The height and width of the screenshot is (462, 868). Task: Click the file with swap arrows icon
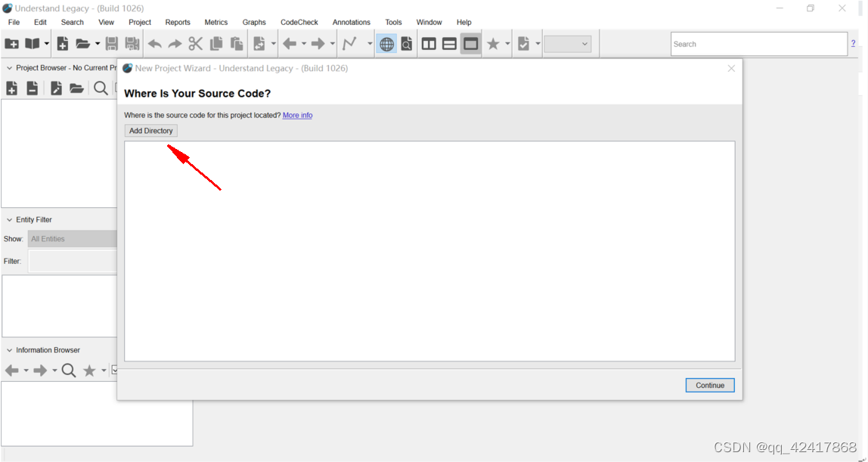coord(259,44)
